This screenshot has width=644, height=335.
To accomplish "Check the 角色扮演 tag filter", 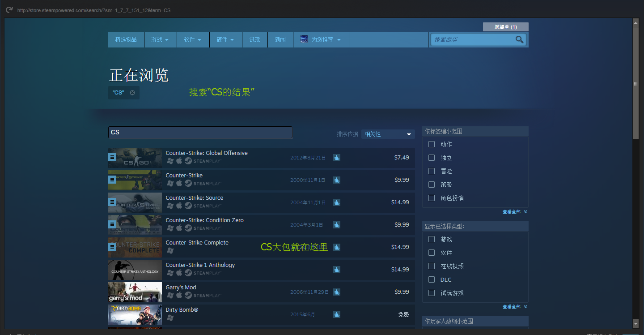I will pyautogui.click(x=432, y=198).
